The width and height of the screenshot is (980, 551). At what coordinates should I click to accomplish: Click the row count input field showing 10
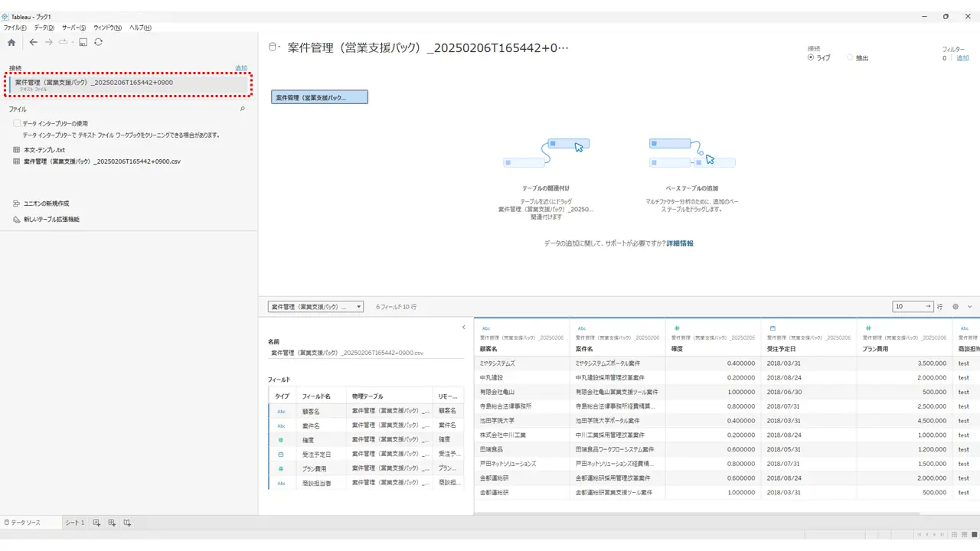[913, 306]
